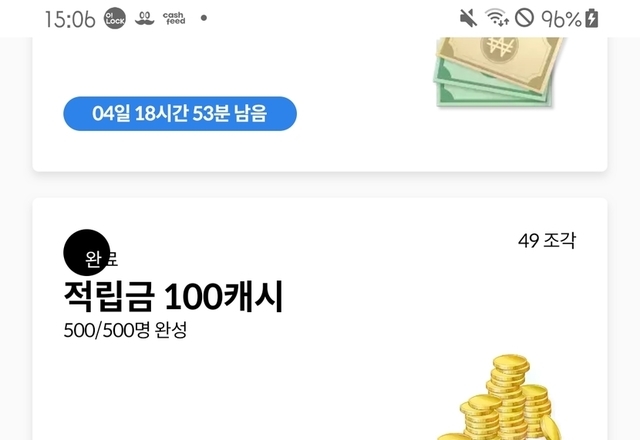
Task: Tap the mustache face notification icon
Action: (x=144, y=18)
